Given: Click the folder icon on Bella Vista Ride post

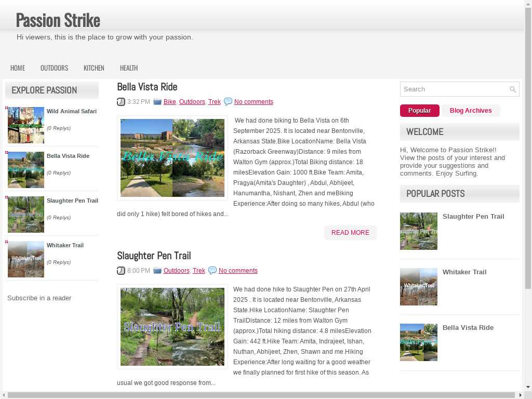Looking at the screenshot, I should (x=157, y=102).
